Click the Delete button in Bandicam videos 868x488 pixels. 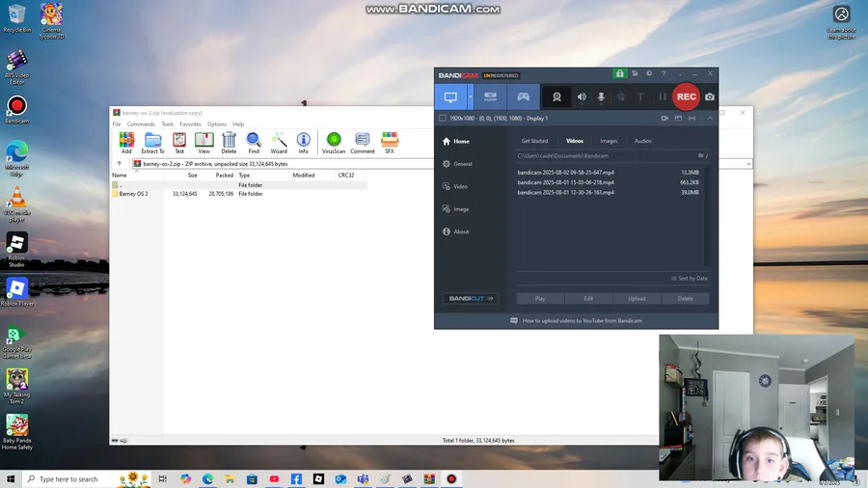pyautogui.click(x=686, y=298)
